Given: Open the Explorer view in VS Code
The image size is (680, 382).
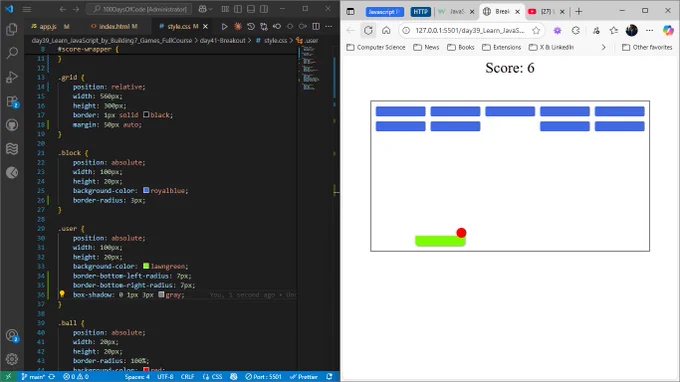Looking at the screenshot, I should [12, 29].
